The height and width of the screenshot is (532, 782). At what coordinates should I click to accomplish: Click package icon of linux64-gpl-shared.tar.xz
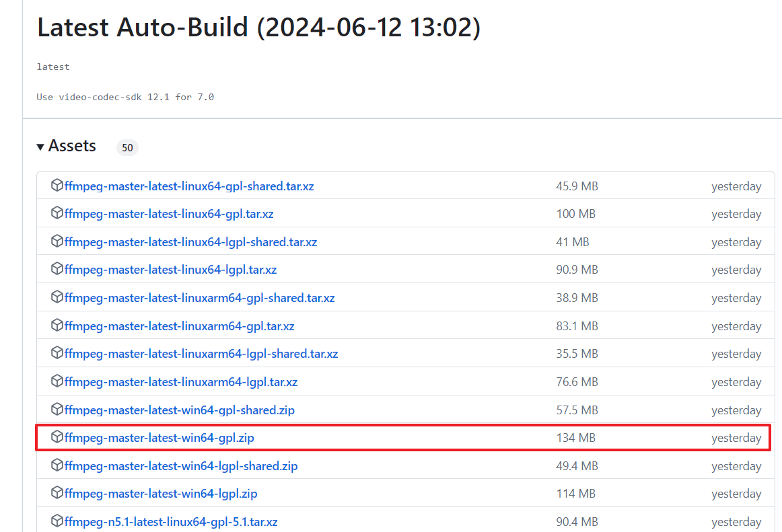(x=57, y=185)
